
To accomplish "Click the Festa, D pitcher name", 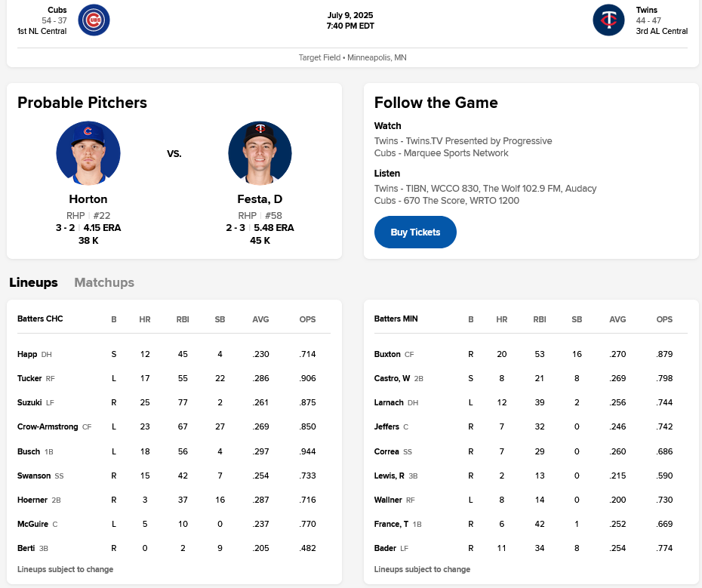I will click(x=260, y=199).
